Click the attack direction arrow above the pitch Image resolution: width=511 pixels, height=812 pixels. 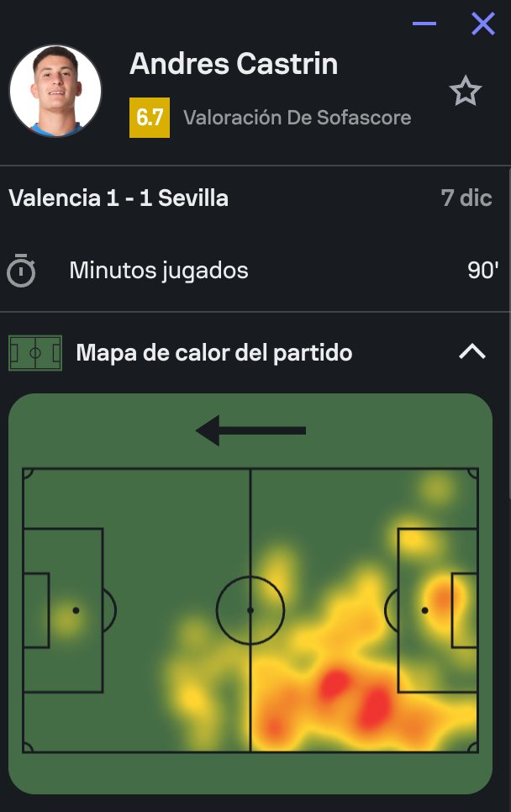point(250,430)
